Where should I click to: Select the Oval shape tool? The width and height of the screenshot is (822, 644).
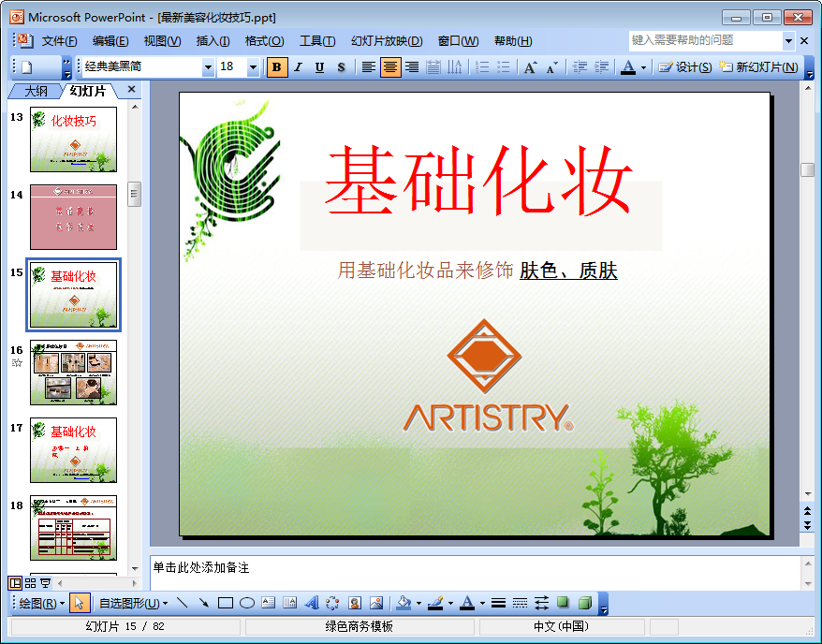tap(247, 603)
